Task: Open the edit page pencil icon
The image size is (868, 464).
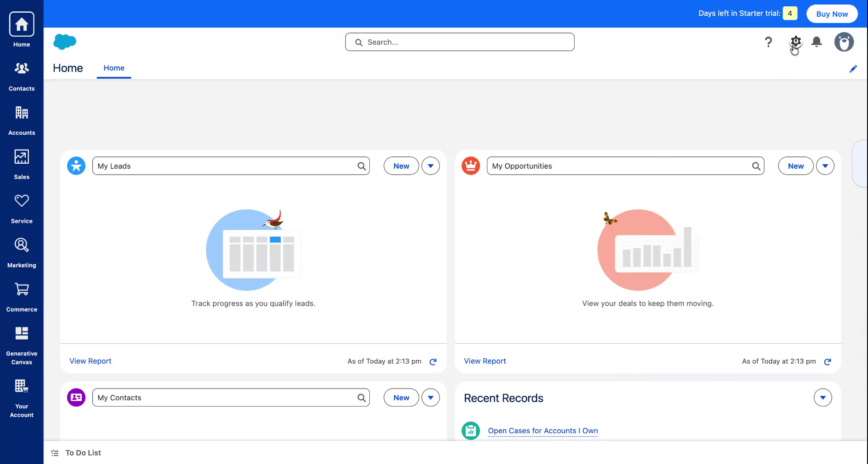Action: pos(854,68)
